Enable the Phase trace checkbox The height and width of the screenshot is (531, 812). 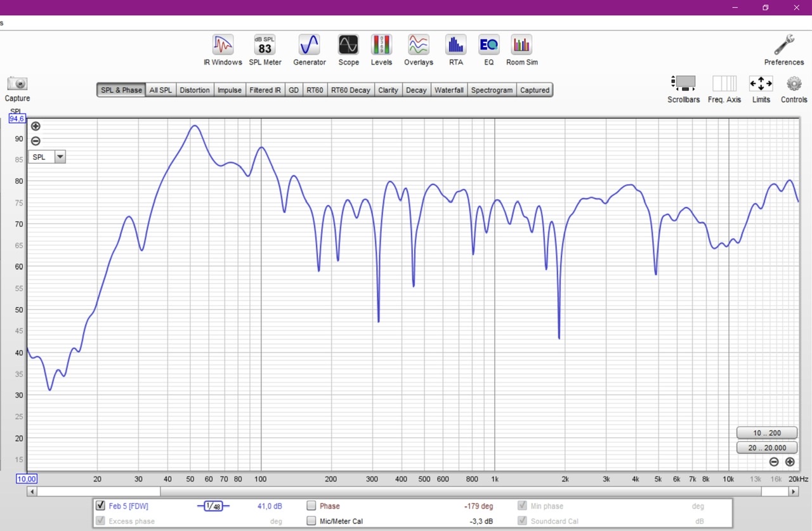click(x=311, y=506)
